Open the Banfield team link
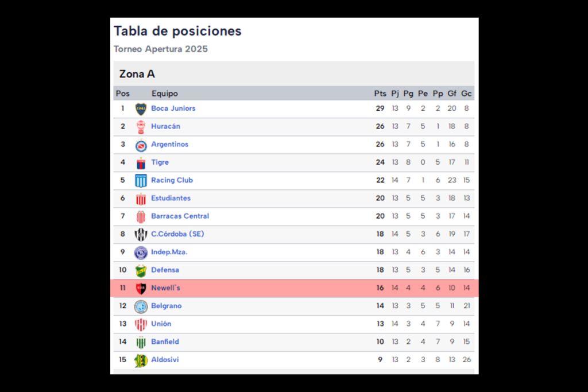This screenshot has width=588, height=392. coord(165,341)
